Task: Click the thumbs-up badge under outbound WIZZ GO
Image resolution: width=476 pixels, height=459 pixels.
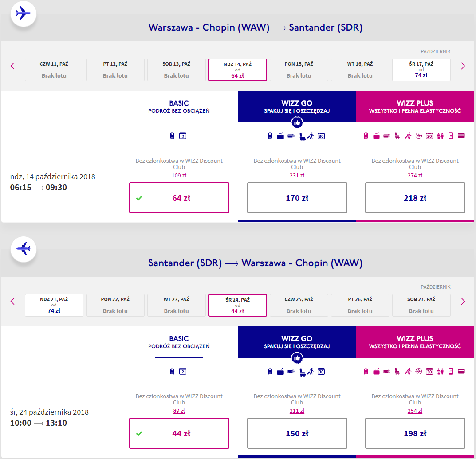Action: 297,122
